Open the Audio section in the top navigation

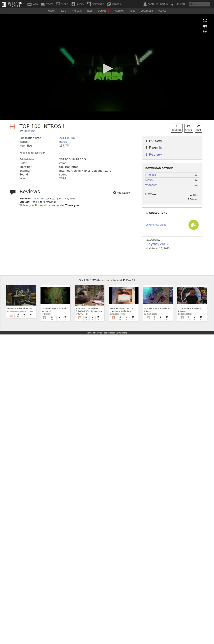77,4
